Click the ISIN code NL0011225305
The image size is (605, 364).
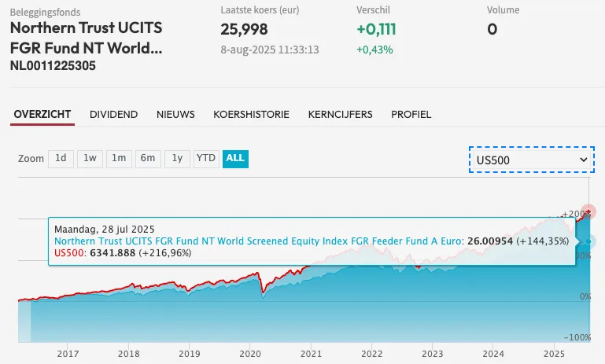[x=53, y=65]
